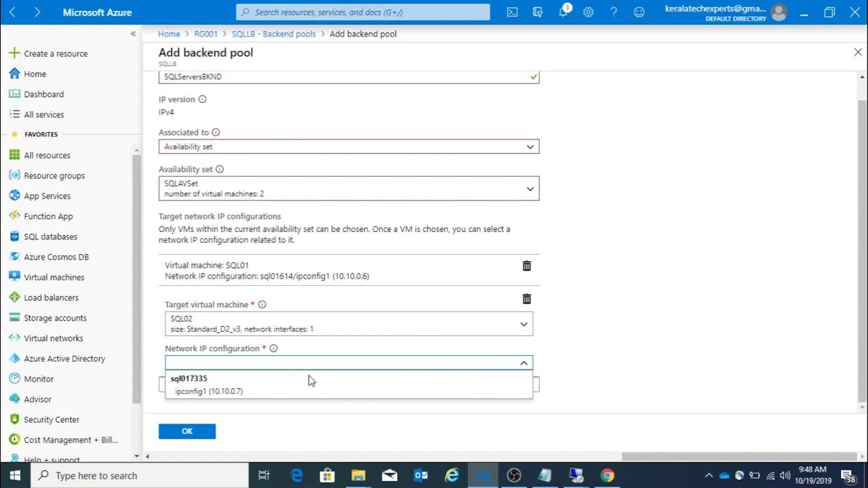Screen dimensions: 868x488
Task: Select ipconfig1 (10.10.0.7) option
Action: [x=209, y=391]
